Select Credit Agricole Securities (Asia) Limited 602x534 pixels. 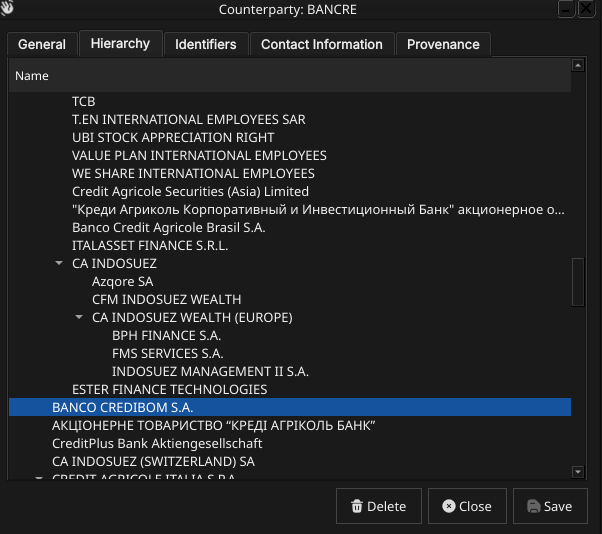point(290,191)
